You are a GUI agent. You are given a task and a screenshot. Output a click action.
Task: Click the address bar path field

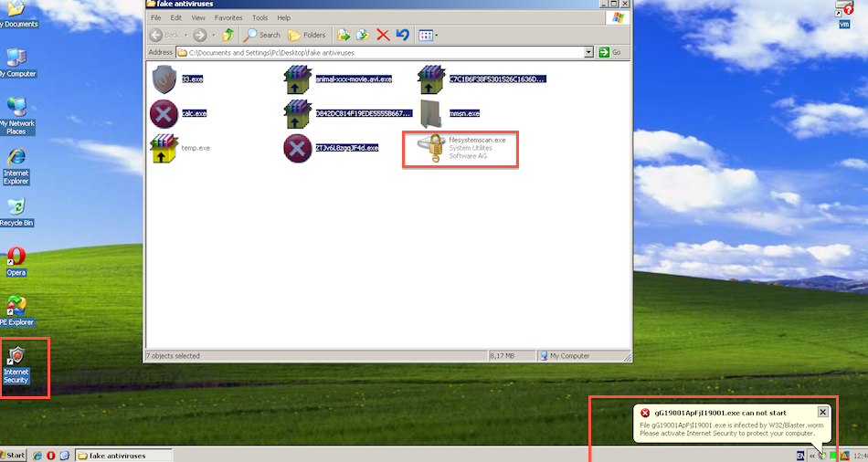[x=380, y=53]
